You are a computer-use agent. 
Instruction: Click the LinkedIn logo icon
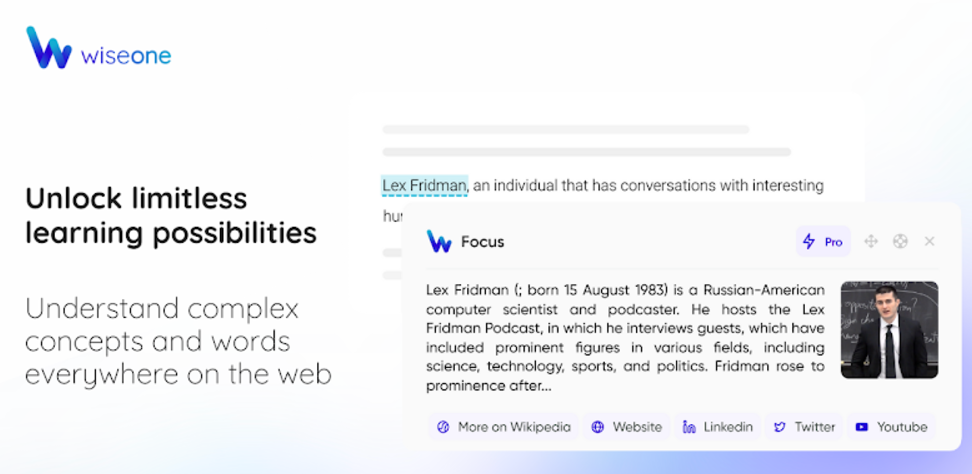pyautogui.click(x=689, y=427)
